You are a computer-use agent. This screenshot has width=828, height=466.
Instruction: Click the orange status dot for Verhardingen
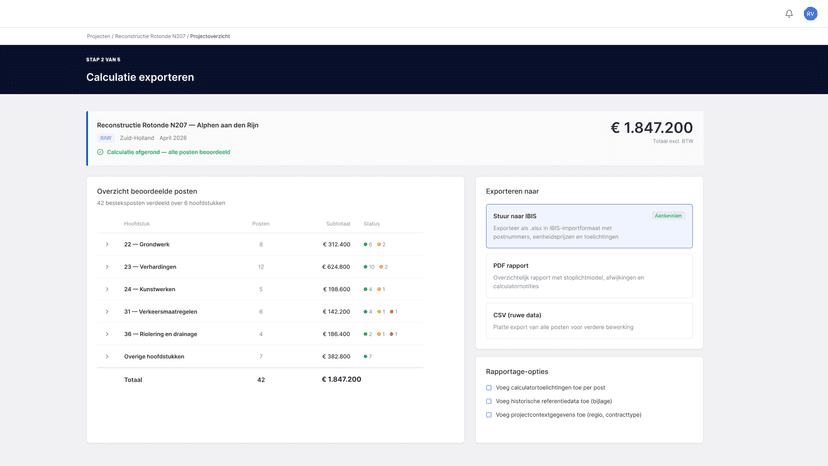pyautogui.click(x=381, y=267)
